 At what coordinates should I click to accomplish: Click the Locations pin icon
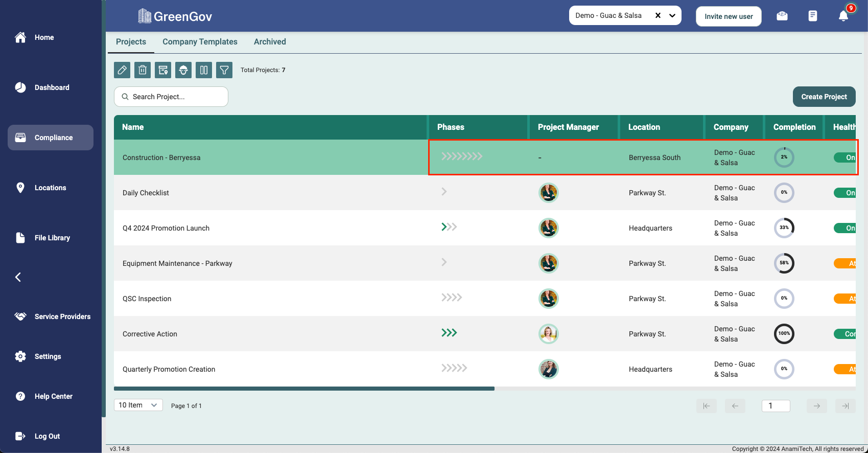[x=20, y=188]
